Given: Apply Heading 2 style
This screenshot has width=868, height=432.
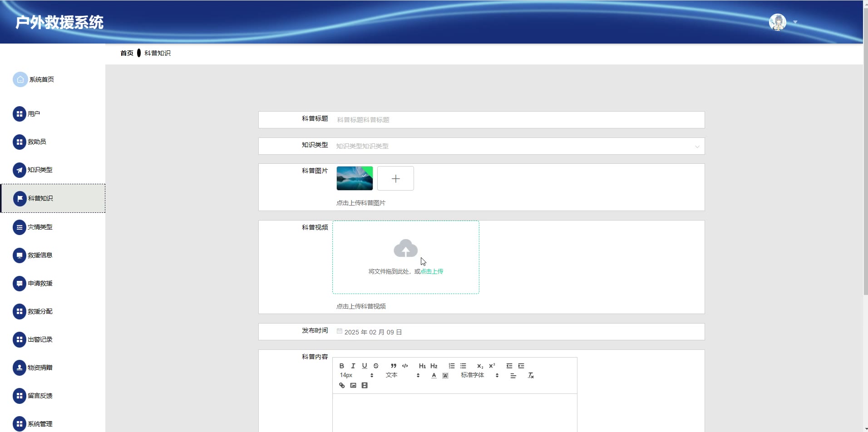Looking at the screenshot, I should click(x=434, y=366).
